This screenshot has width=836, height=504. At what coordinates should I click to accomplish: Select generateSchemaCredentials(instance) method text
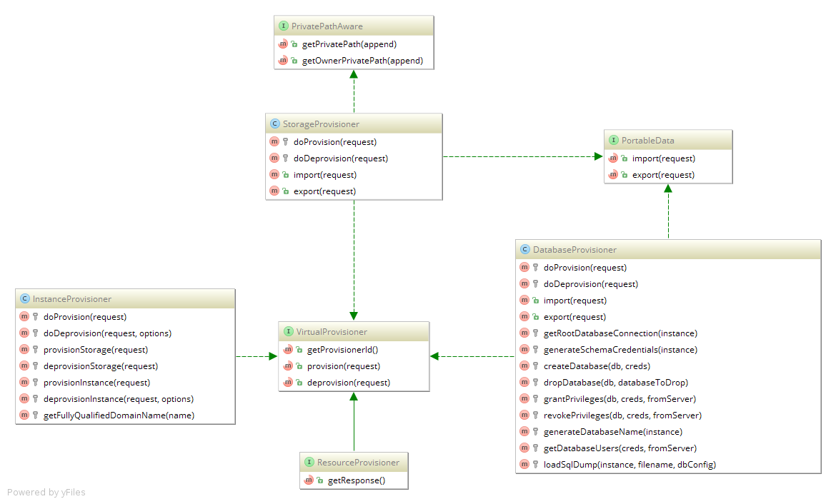621,350
